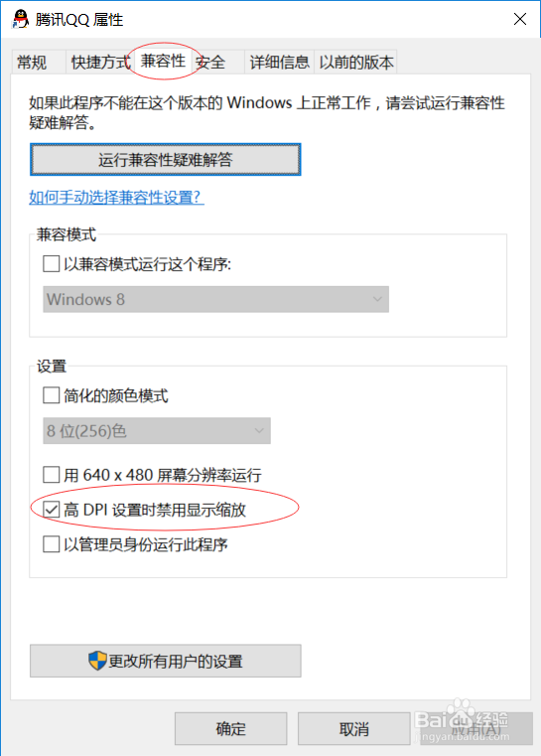This screenshot has height=756, width=541.
Task: Click the QQ penguin icon in title bar
Action: tap(20, 19)
